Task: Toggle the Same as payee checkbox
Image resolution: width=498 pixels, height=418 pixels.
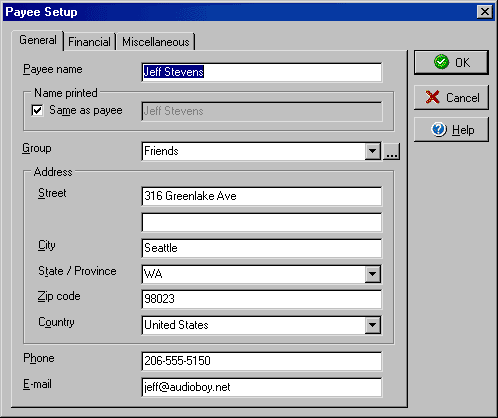Action: tap(37, 110)
